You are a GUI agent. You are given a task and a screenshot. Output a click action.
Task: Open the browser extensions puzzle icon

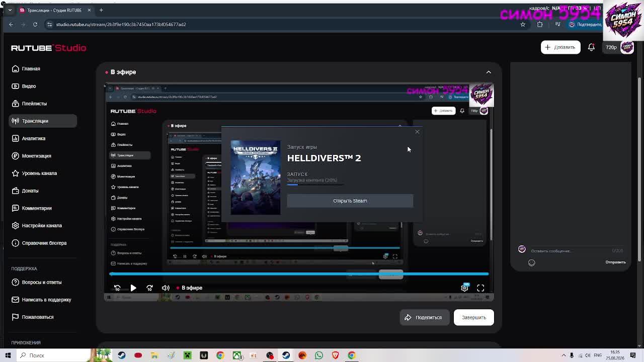[x=540, y=24]
